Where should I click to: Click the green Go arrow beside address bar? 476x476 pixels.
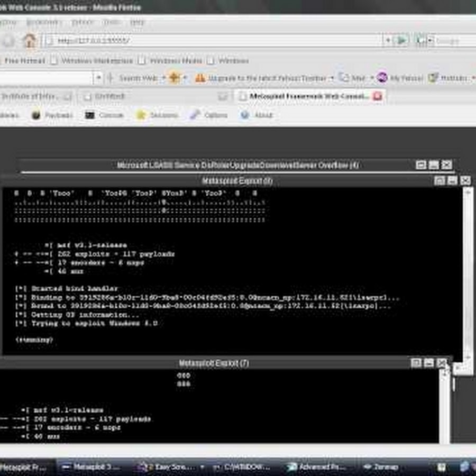point(402,40)
